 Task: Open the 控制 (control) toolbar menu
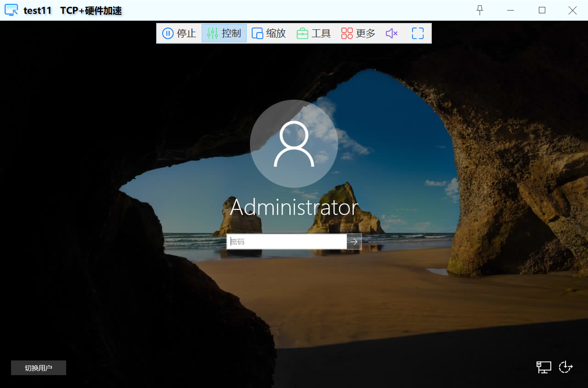tap(224, 33)
